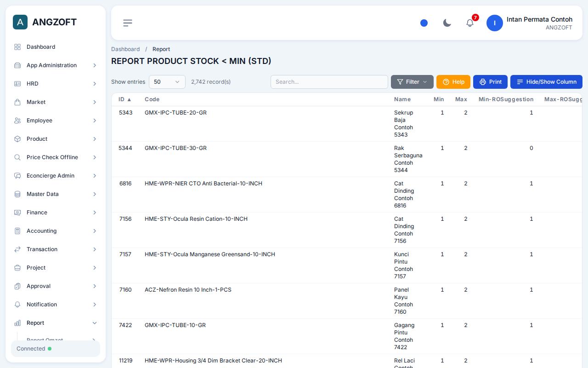Screen dimensions: 588x368
Task: Click the ANGZOFT logo icon
Action: (x=20, y=22)
